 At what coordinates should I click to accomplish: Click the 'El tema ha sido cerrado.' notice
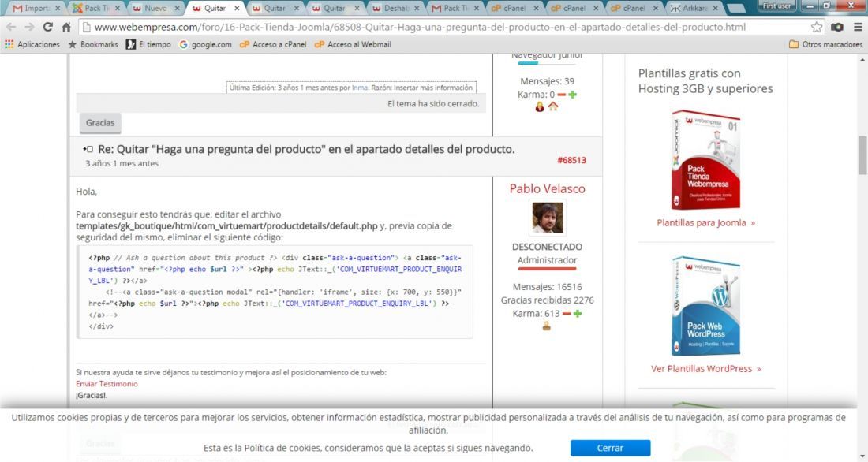pos(433,104)
